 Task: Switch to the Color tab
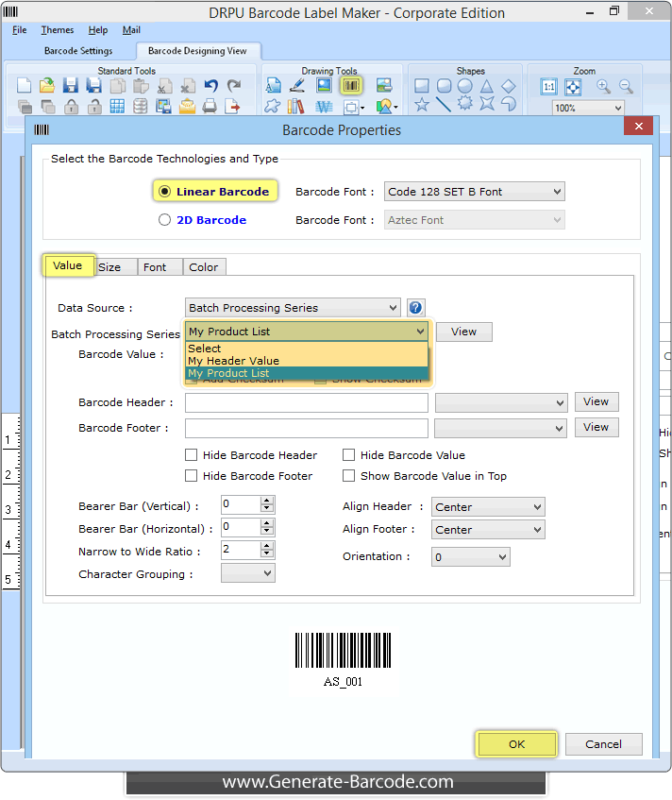204,267
